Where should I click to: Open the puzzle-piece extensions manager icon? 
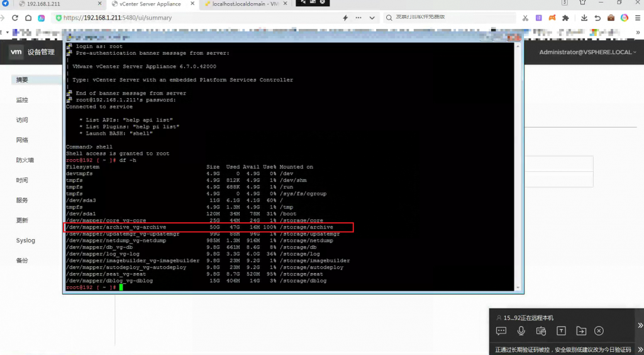565,18
